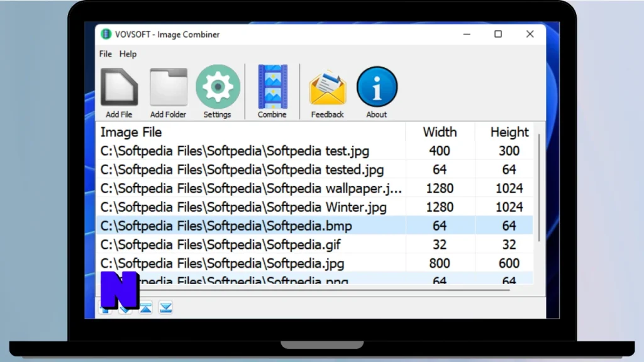Select the Softpedia wallpaper.j... row
Screen dimensions: 644x362
[x=314, y=189]
